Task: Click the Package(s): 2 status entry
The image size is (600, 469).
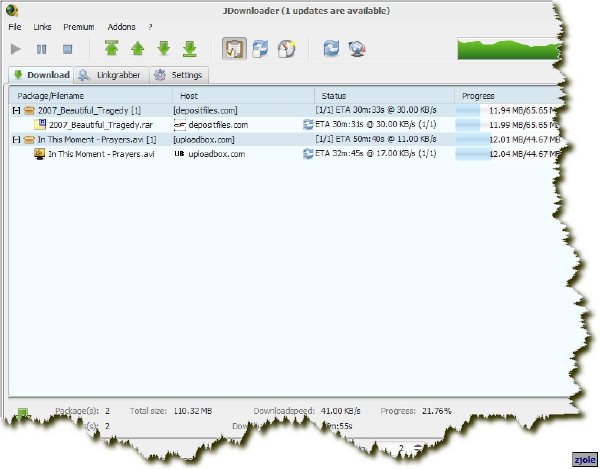Action: (x=83, y=411)
